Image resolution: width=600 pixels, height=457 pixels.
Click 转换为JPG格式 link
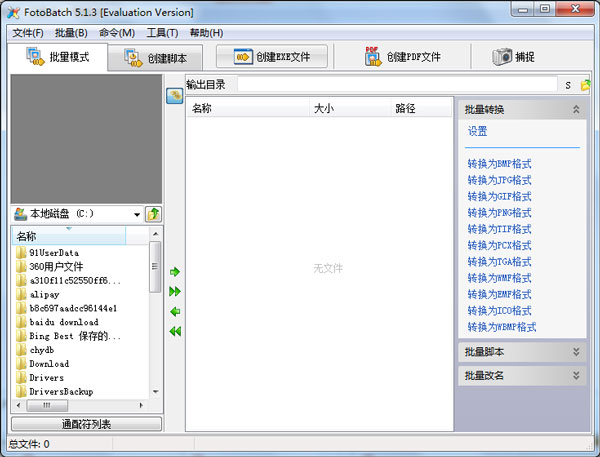coord(499,180)
